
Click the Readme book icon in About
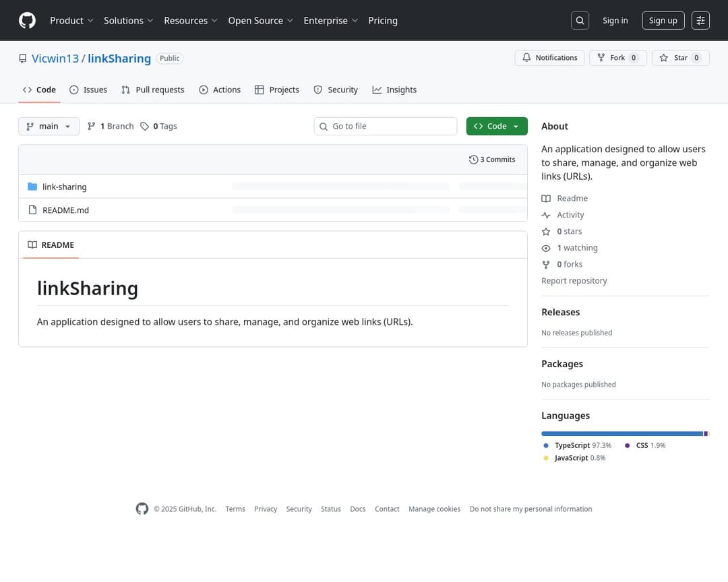(x=546, y=198)
